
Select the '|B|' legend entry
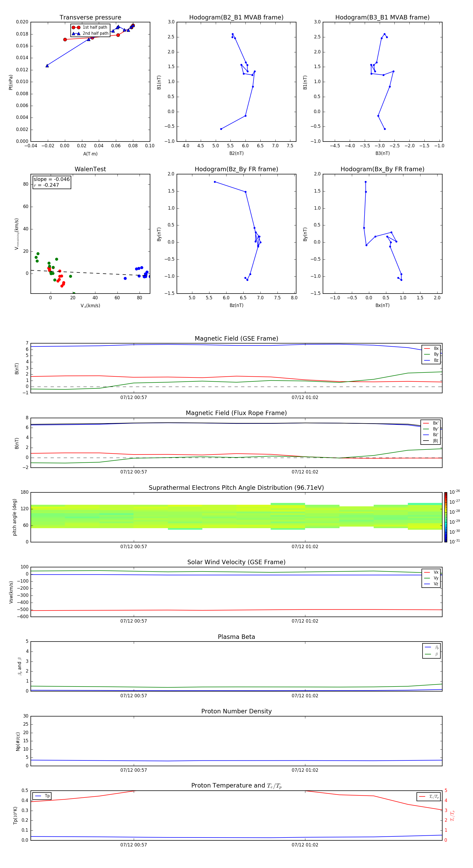click(x=431, y=441)
